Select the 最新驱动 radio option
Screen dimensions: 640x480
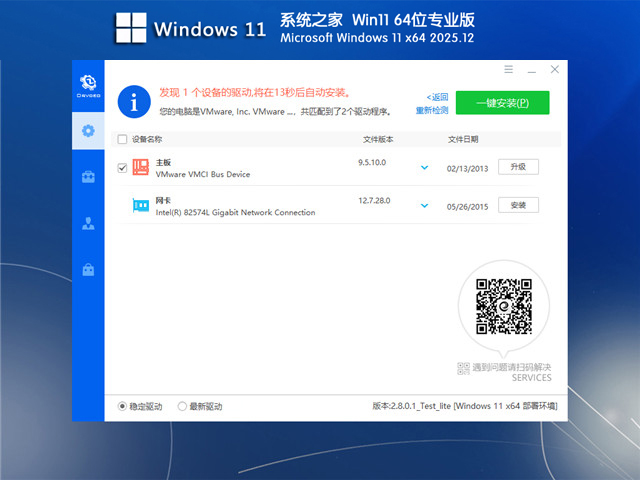point(182,406)
